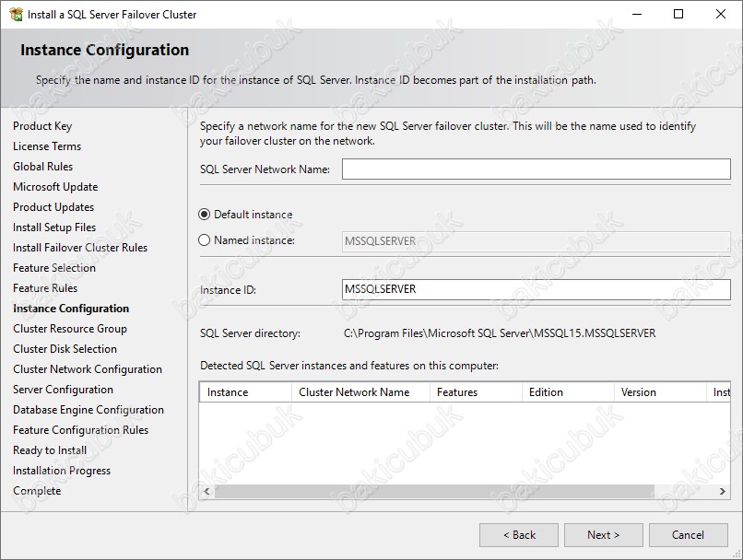Open the Feature Selection step
This screenshot has width=743, height=560.
point(54,268)
